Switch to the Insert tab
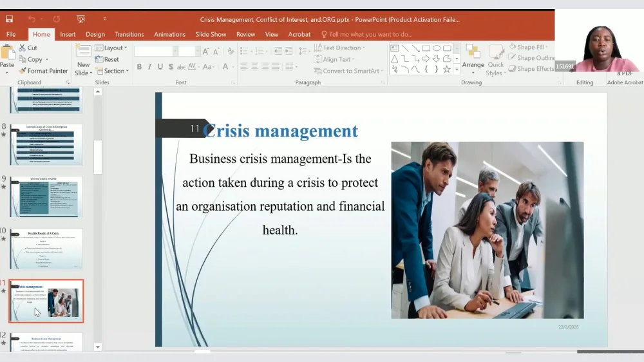The height and width of the screenshot is (362, 644). tap(68, 34)
